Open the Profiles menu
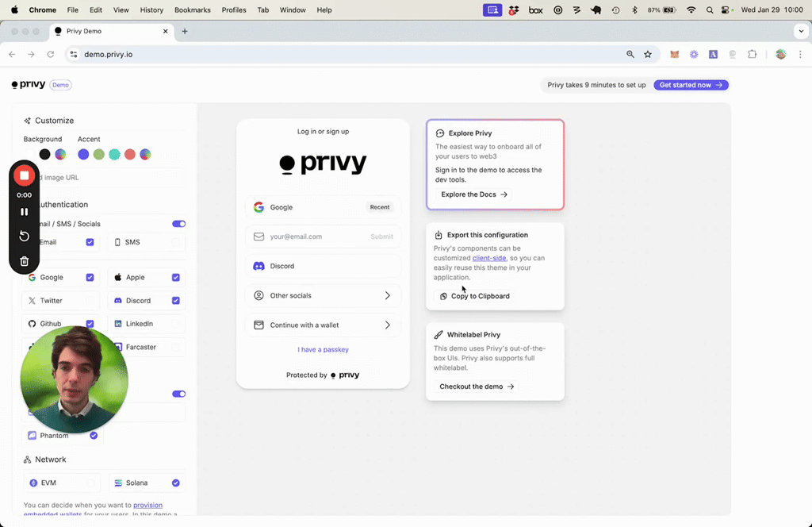812x527 pixels. tap(234, 10)
